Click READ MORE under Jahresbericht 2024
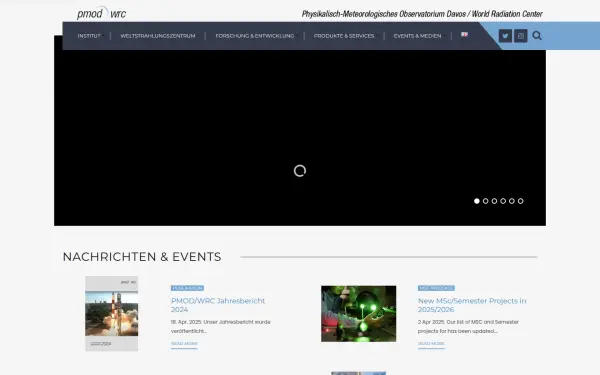 pos(184,344)
